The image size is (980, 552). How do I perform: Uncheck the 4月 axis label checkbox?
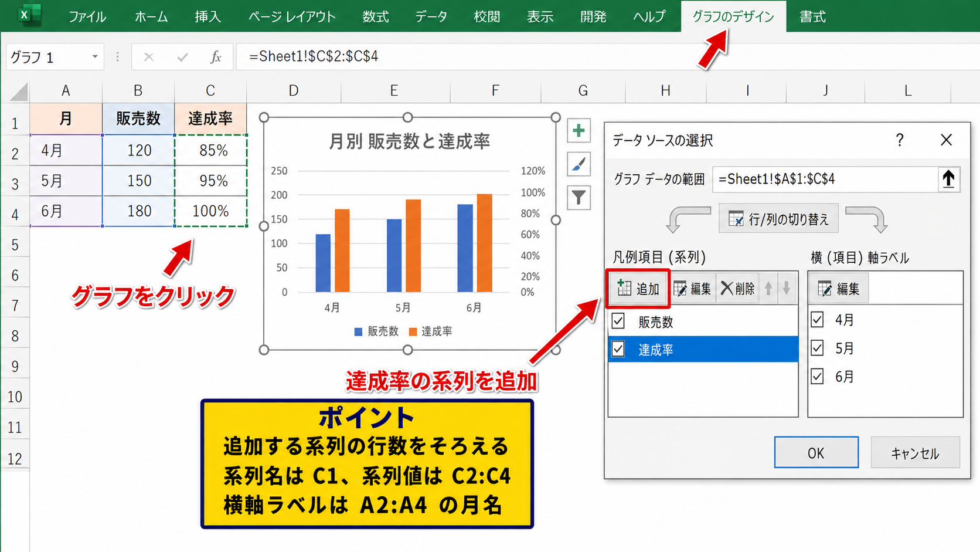[817, 320]
